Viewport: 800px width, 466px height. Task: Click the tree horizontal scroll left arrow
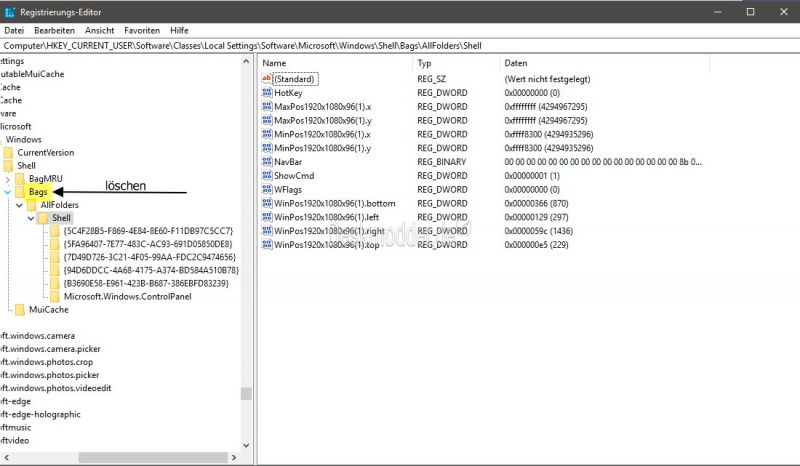point(6,457)
